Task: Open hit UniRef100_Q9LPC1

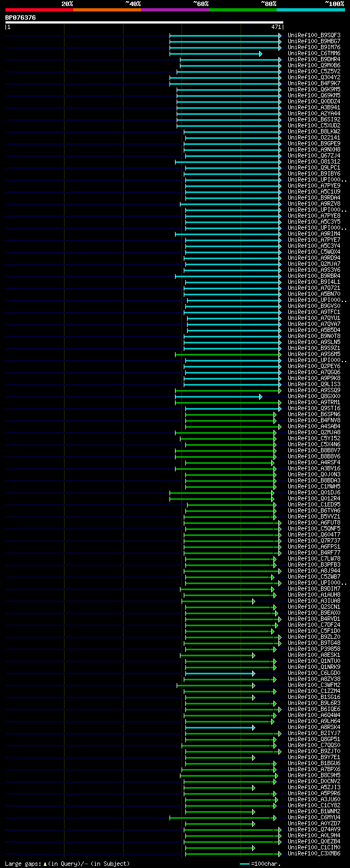Action: click(x=314, y=168)
